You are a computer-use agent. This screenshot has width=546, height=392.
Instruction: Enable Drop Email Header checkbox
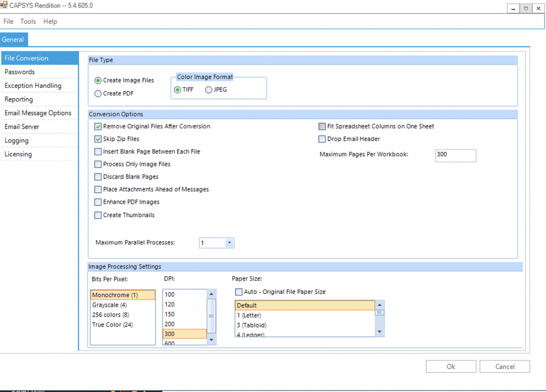(322, 139)
